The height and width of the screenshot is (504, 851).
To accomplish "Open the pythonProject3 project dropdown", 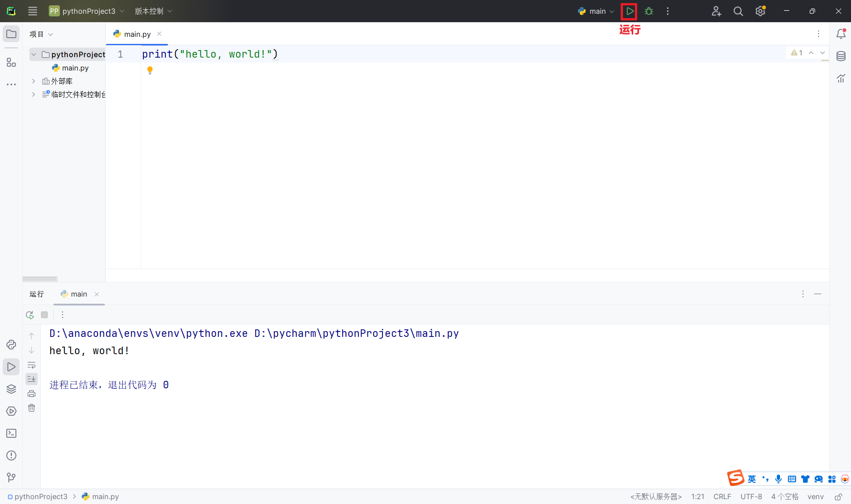I will [x=87, y=11].
